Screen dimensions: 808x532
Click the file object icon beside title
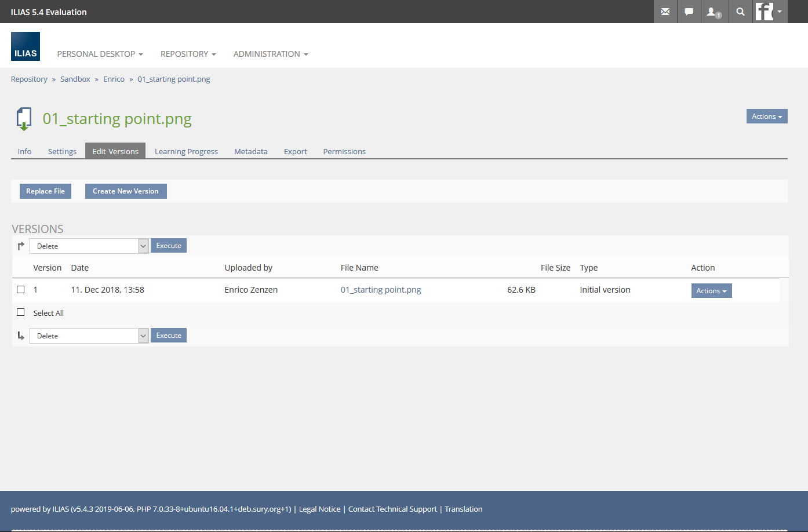coord(24,119)
